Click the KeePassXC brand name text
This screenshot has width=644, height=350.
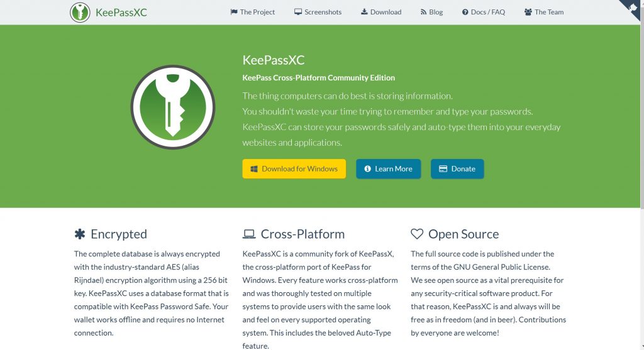pyautogui.click(x=121, y=13)
